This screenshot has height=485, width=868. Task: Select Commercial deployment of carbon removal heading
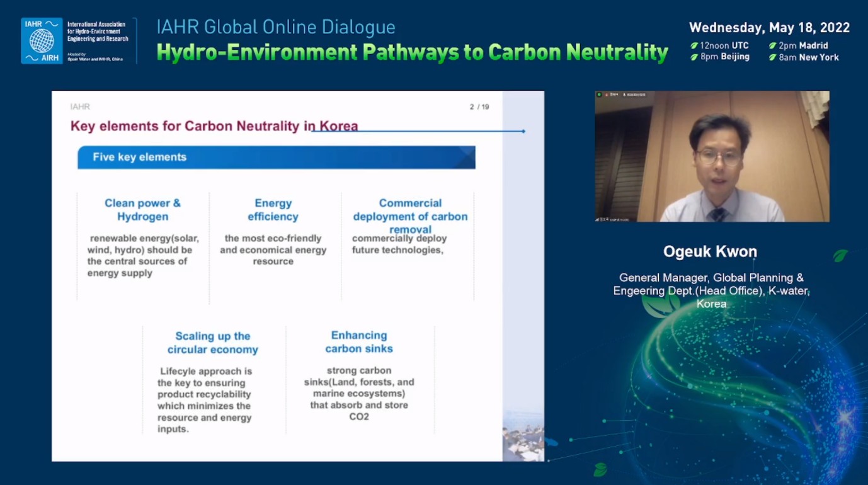[x=410, y=216]
